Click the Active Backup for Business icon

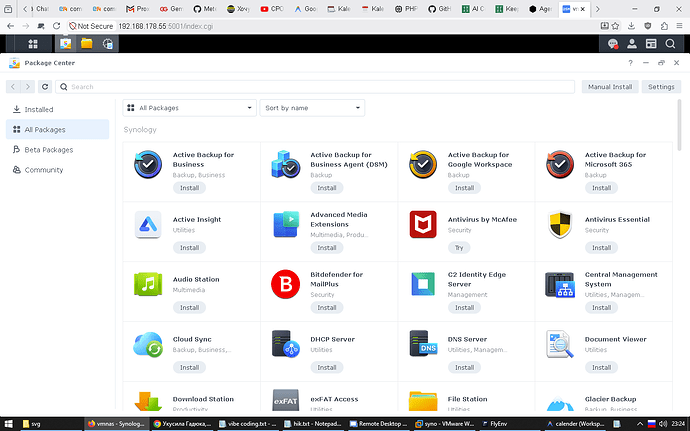pyautogui.click(x=148, y=164)
